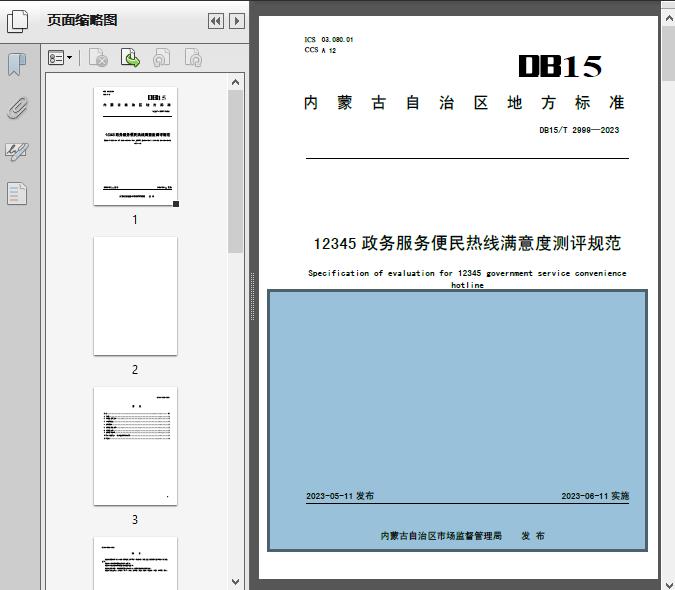The width and height of the screenshot is (675, 590).
Task: Open the Attachments paperclip panel
Action: (x=17, y=108)
